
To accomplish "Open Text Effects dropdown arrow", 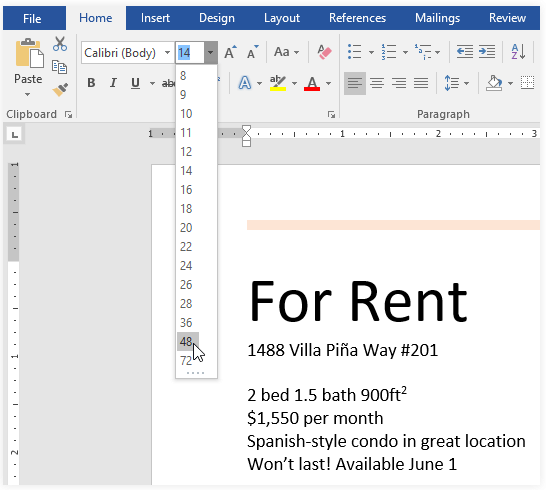I will [x=259, y=84].
